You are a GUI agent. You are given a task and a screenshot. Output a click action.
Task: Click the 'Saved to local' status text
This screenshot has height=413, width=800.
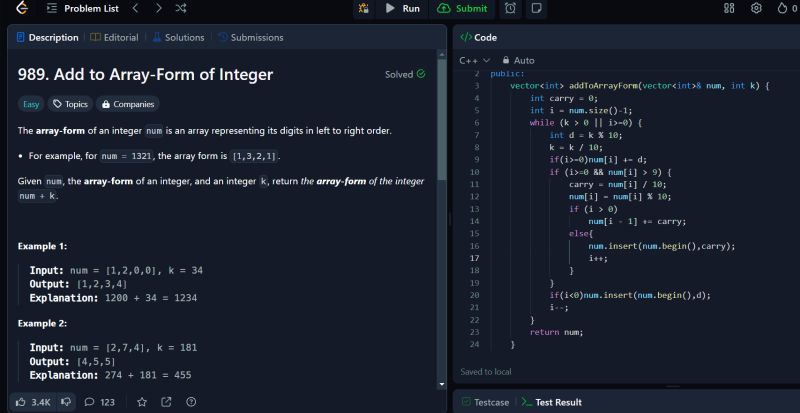(x=486, y=372)
